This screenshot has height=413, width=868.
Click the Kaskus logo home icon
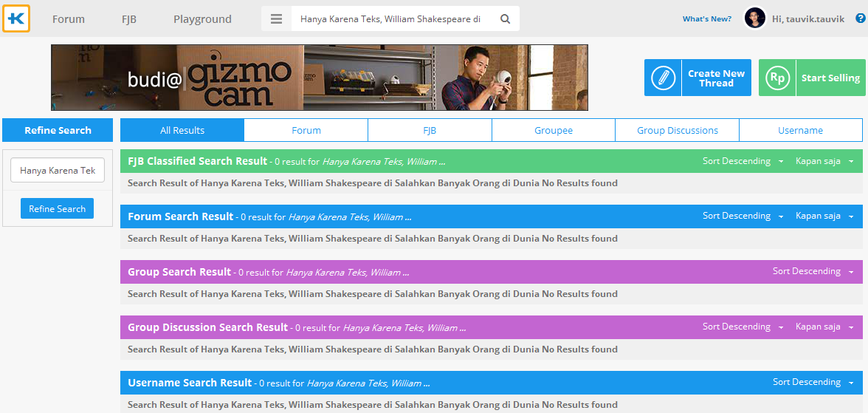click(16, 19)
